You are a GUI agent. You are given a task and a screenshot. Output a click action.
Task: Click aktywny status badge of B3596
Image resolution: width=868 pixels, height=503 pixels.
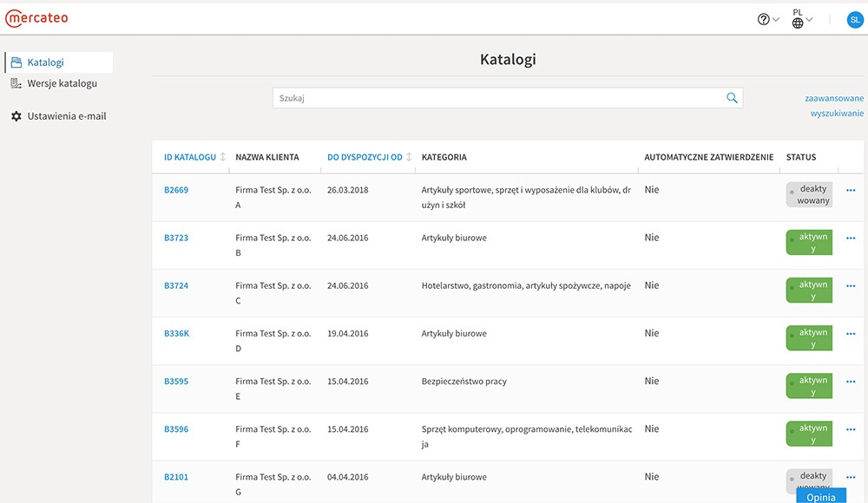pos(809,434)
